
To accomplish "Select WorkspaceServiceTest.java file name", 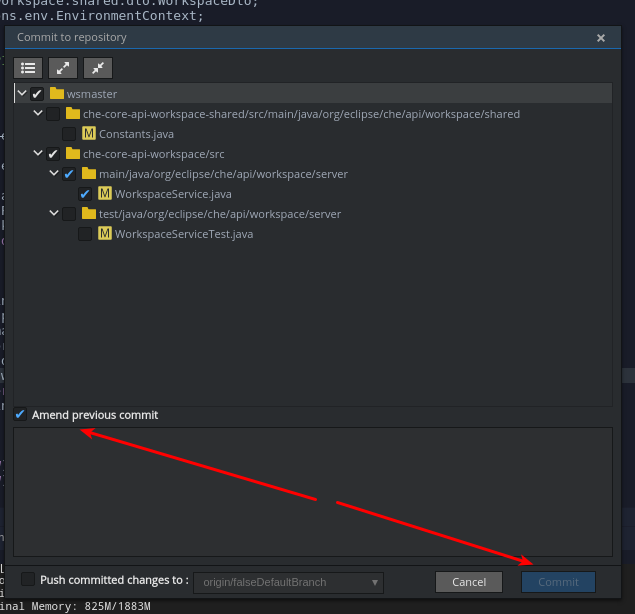I will (x=184, y=234).
